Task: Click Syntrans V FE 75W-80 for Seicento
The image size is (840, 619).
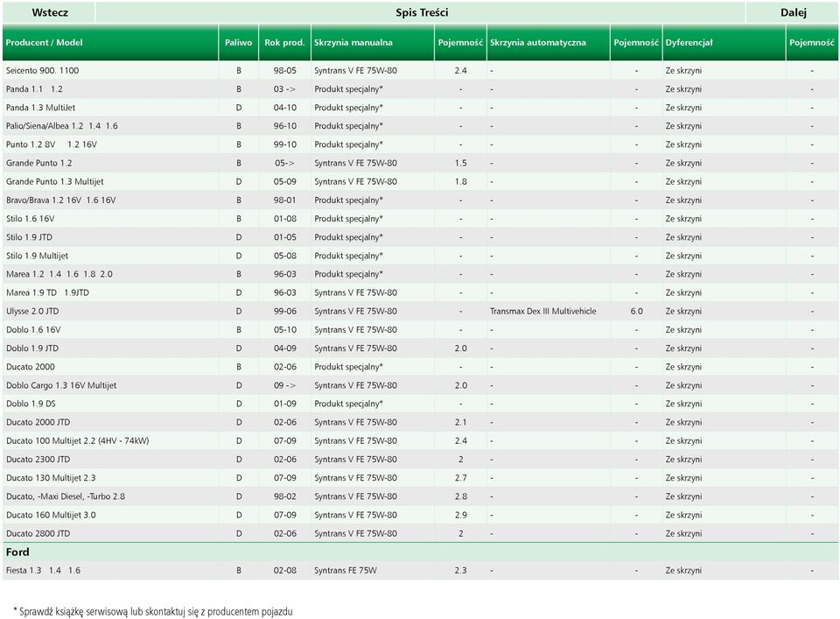Action: (x=356, y=70)
